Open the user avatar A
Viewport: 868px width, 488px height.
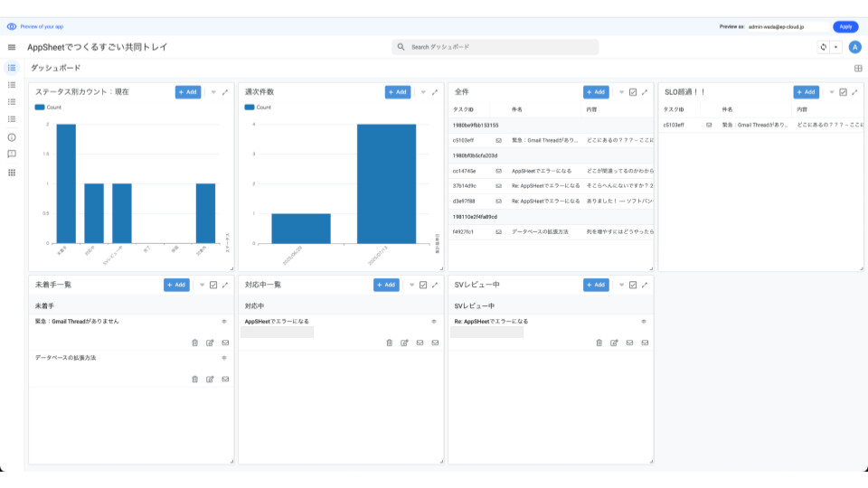click(x=854, y=48)
